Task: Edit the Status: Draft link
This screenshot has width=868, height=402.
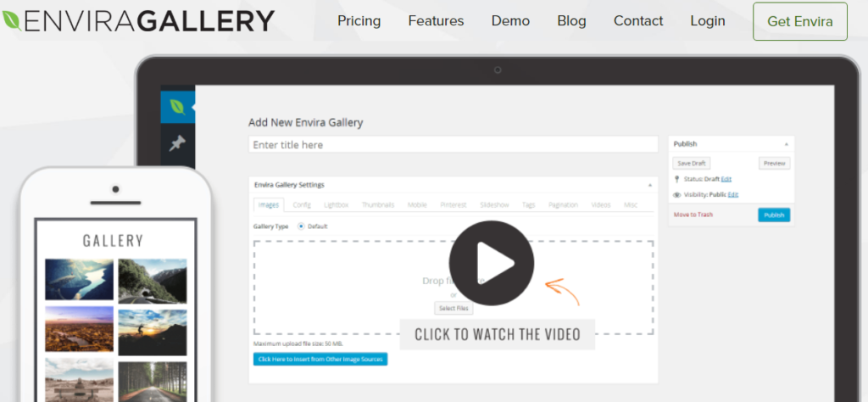Action: (x=726, y=180)
